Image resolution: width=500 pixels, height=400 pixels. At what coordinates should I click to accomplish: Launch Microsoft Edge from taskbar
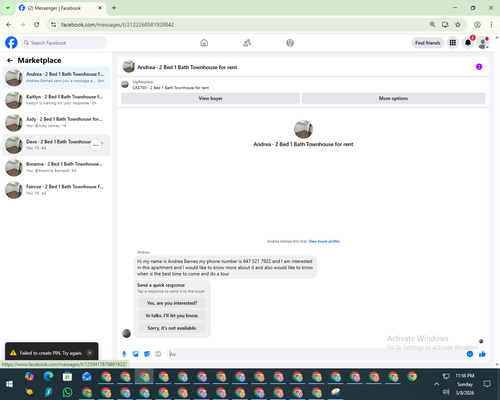tap(48, 376)
